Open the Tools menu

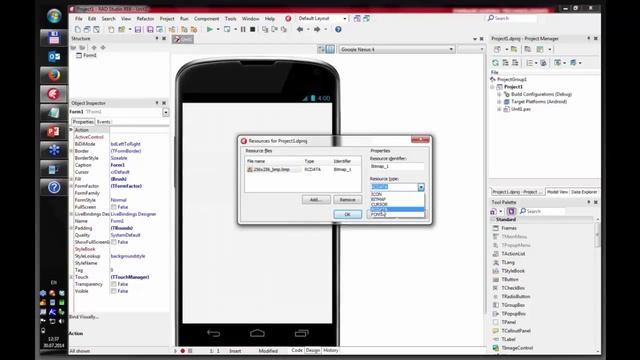231,19
